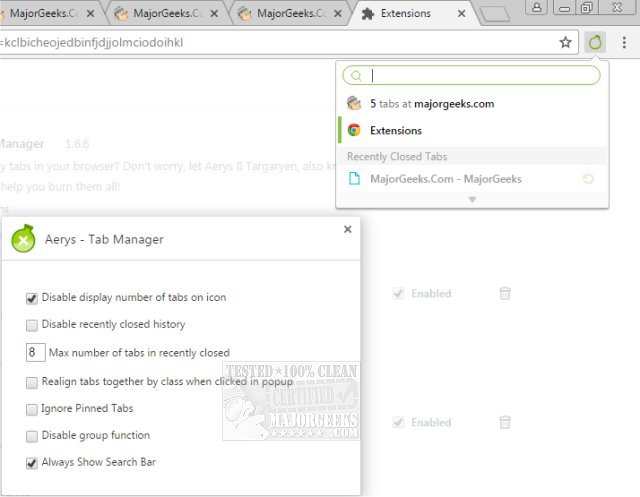
Task: Restore the closed MajorGeeks.Com tab with the restore arrow
Action: pyautogui.click(x=588, y=179)
